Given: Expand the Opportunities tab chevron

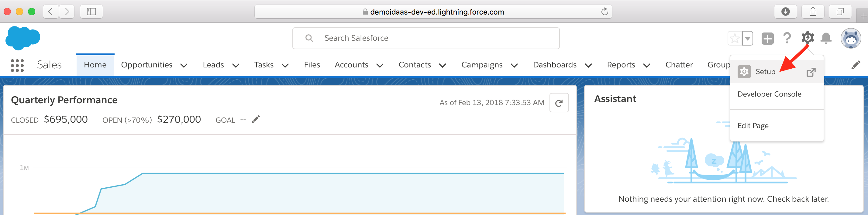Looking at the screenshot, I should click(x=184, y=65).
